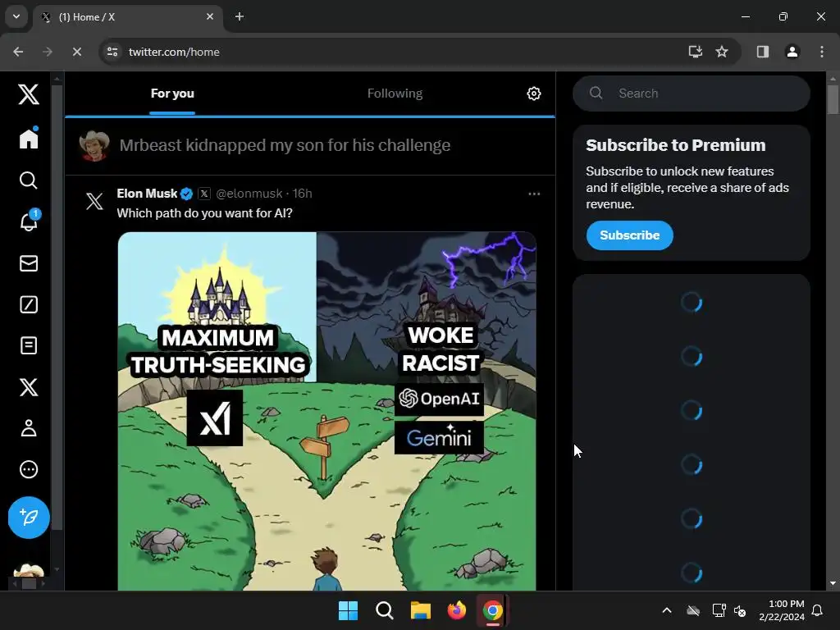Screen dimensions: 840x630
Task: Click the twitter.com/home address bar
Action: [174, 52]
